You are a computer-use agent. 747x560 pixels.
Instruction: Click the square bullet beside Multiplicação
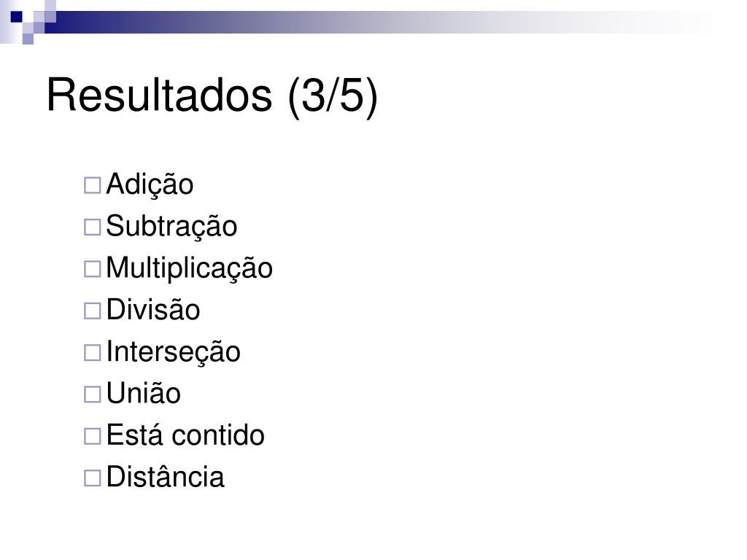coord(93,269)
